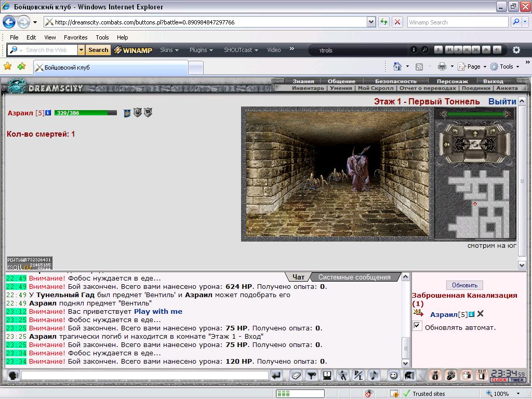Switch to the Системные сообщения tab
The height and width of the screenshot is (399, 532).
coord(354,277)
